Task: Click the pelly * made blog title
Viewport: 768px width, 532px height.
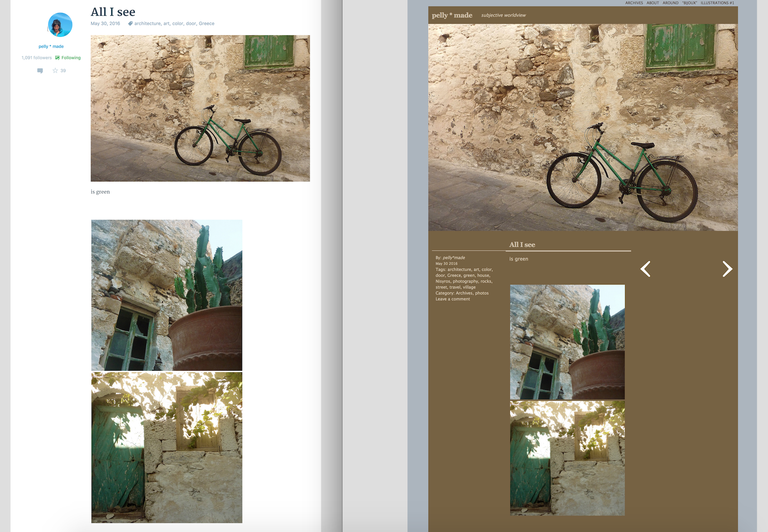Action: [452, 15]
